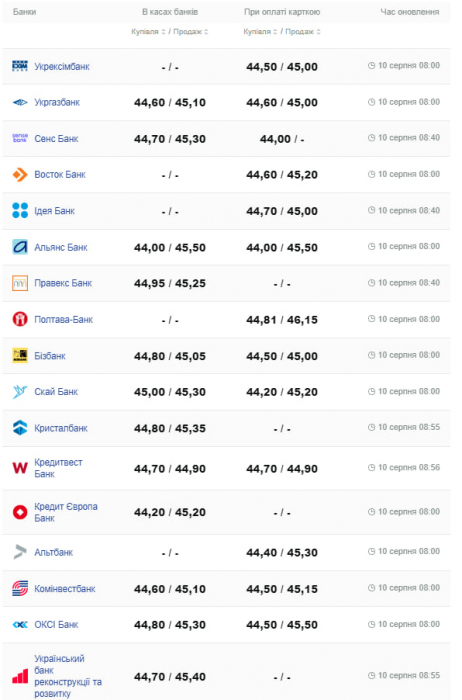Click the Полтава-Банк red logo
The width and height of the screenshot is (462, 700).
20,319
